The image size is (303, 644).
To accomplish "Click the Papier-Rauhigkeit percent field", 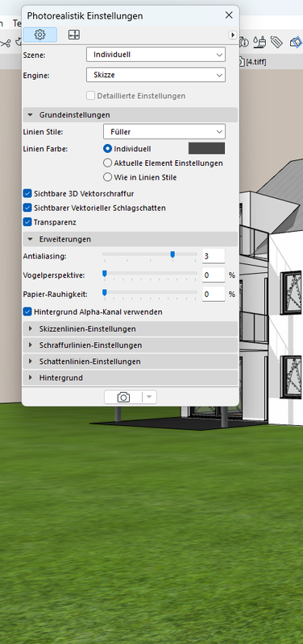I will pos(214,294).
